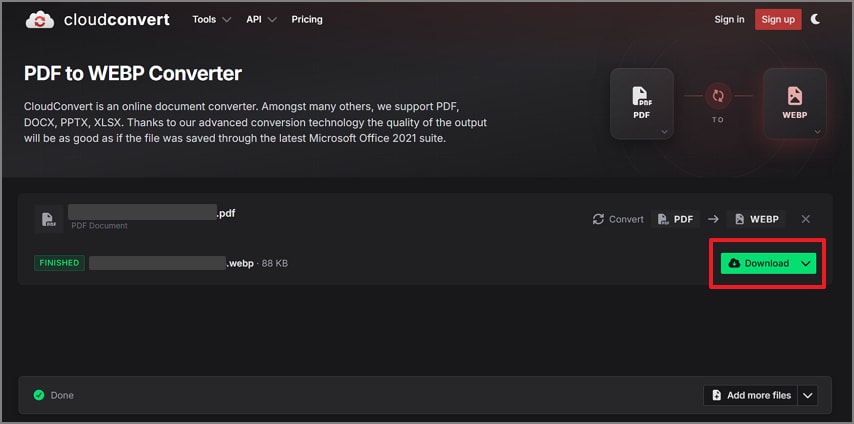Expand the Add more files source dropdown
The image size is (854, 424).
[x=807, y=395]
